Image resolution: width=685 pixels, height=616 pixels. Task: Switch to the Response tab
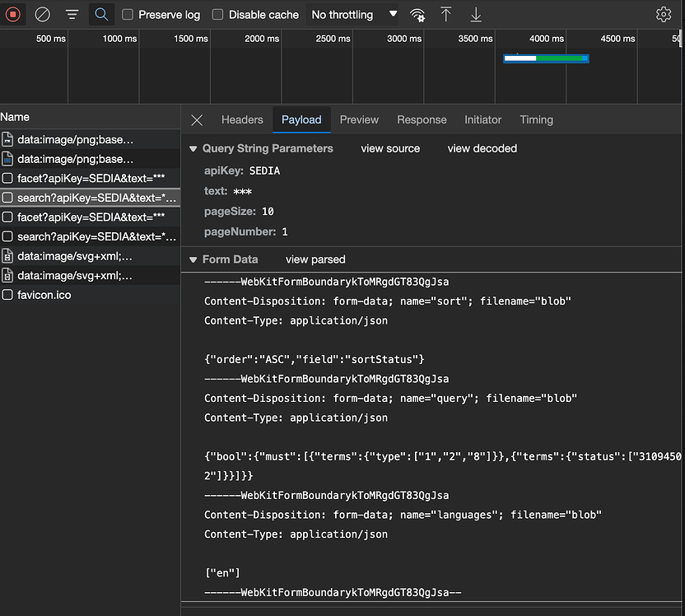click(x=422, y=119)
